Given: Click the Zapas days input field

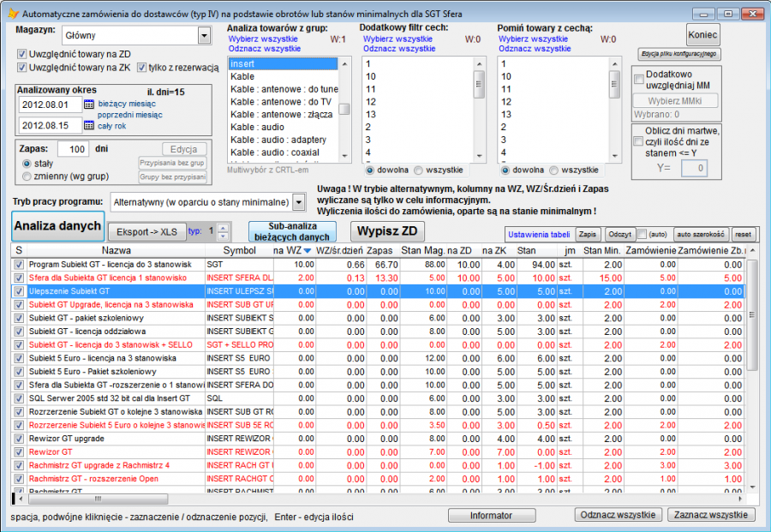Looking at the screenshot, I should [x=74, y=149].
